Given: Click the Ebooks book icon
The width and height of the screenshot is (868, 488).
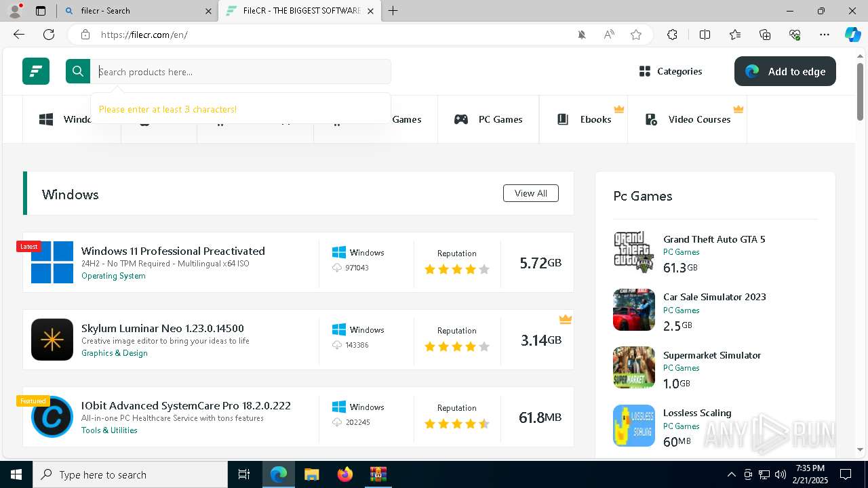Looking at the screenshot, I should point(563,119).
